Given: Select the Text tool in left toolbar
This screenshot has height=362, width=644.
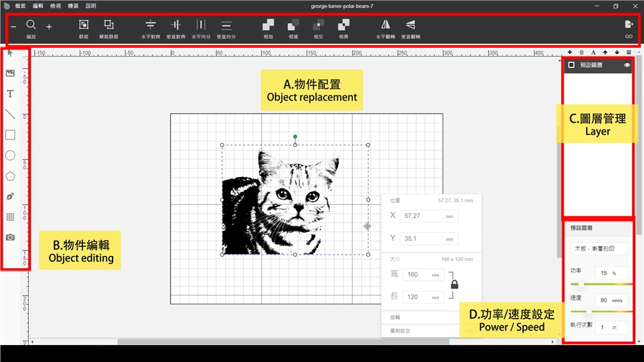Looking at the screenshot, I should pyautogui.click(x=10, y=94).
